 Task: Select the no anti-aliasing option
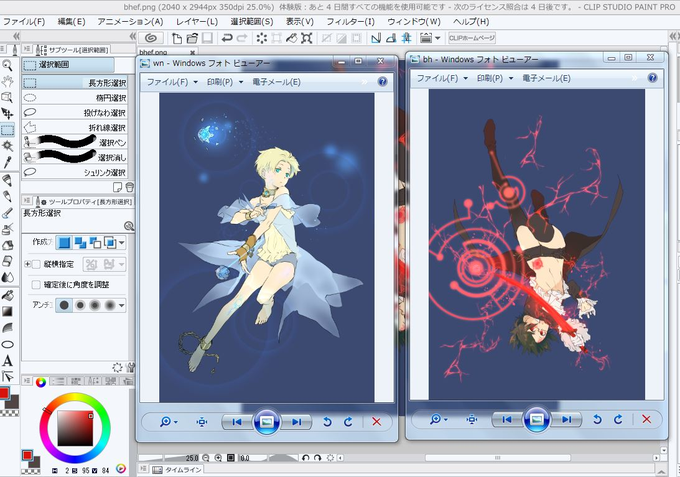[x=64, y=305]
